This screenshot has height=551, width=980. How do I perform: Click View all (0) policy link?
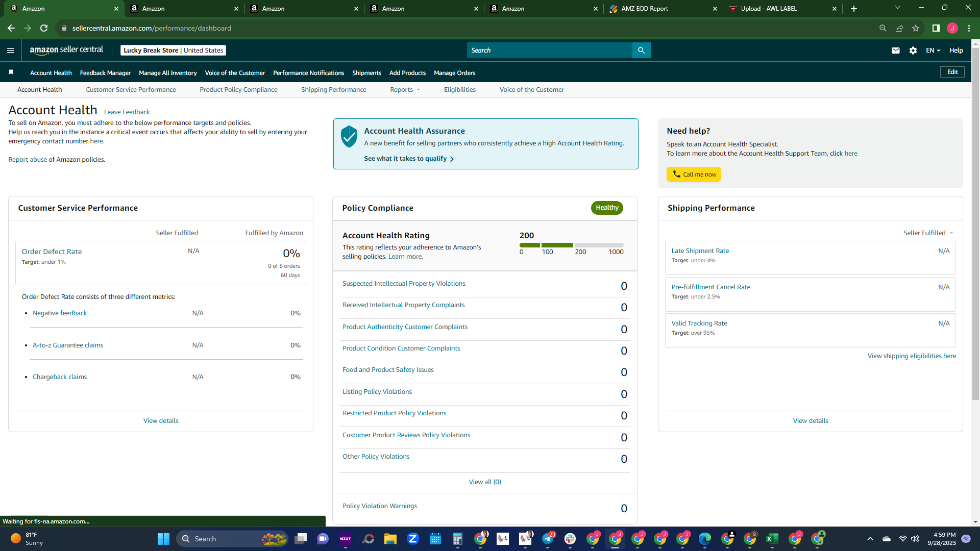(485, 482)
